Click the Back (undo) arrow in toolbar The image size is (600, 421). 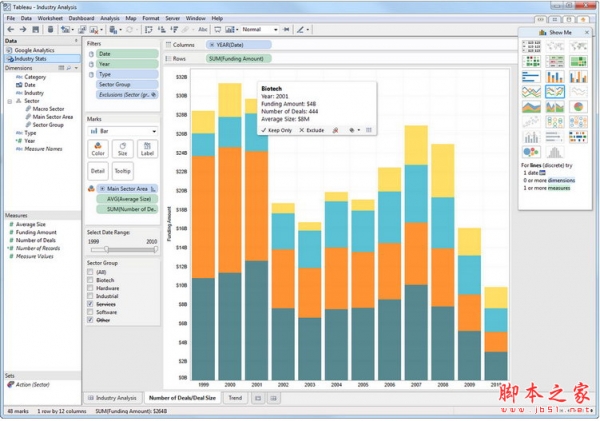click(x=11, y=29)
